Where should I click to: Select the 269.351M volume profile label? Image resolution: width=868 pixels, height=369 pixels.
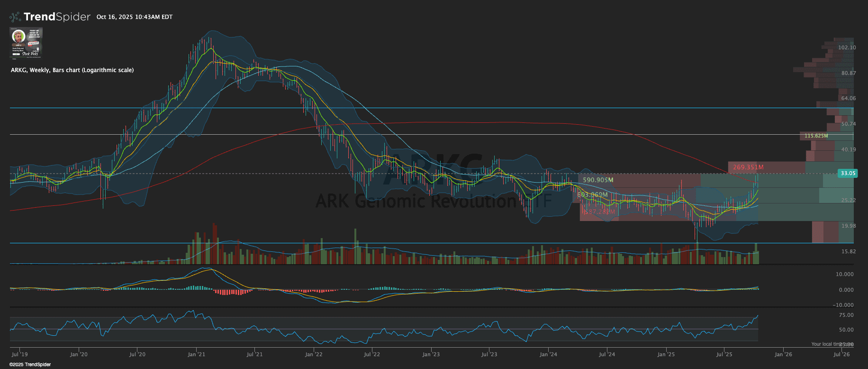point(748,167)
